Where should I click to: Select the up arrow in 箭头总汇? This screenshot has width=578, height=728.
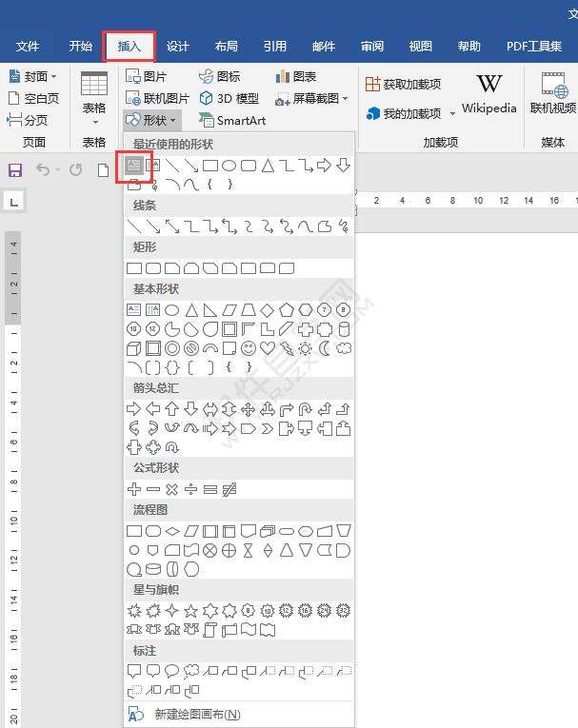pyautogui.click(x=172, y=409)
